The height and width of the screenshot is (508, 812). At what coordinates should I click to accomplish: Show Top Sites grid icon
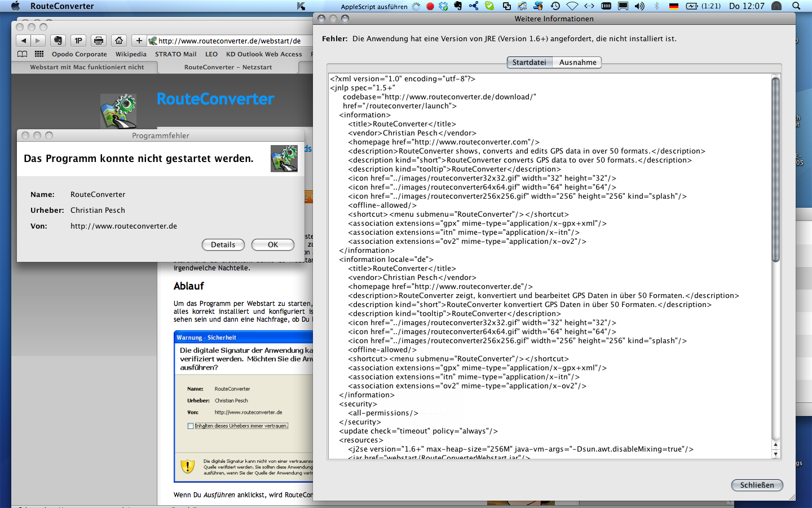coord(39,54)
